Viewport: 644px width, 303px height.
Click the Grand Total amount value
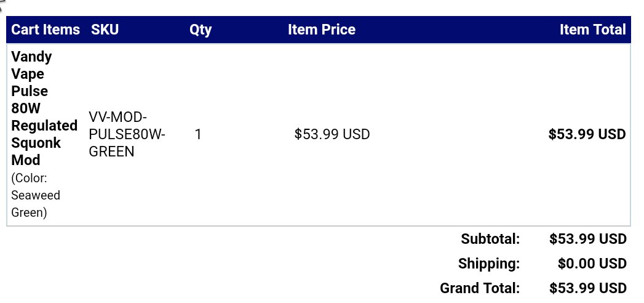click(588, 288)
